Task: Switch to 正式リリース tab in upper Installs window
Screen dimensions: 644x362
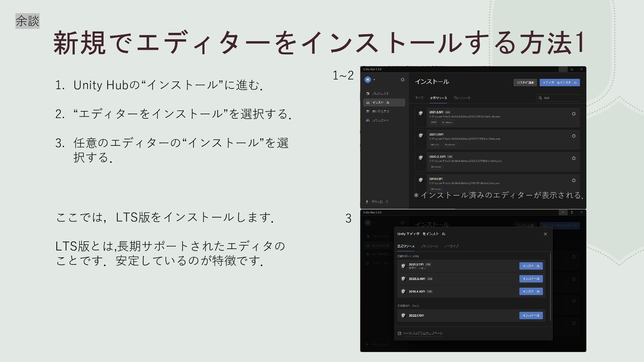Action: [438, 98]
